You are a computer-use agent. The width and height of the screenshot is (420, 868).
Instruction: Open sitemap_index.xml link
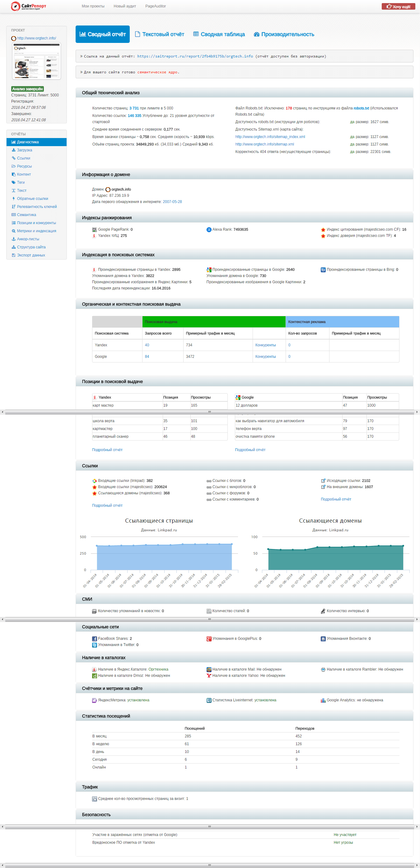270,137
